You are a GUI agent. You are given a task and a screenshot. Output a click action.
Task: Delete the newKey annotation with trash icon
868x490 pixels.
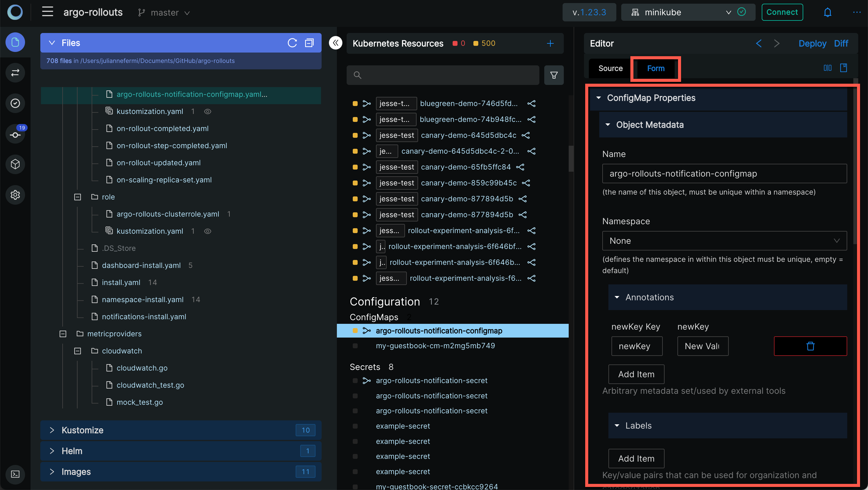point(810,346)
